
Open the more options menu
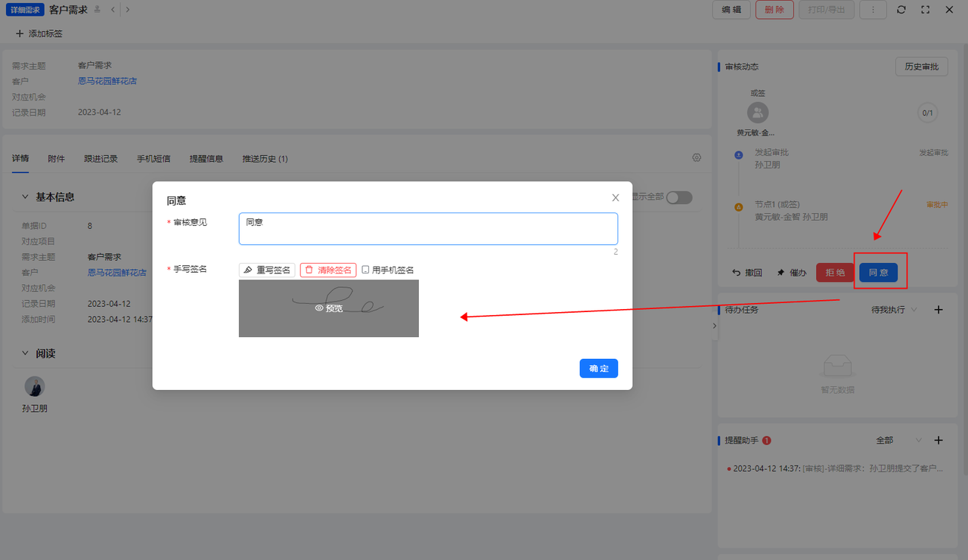click(873, 10)
